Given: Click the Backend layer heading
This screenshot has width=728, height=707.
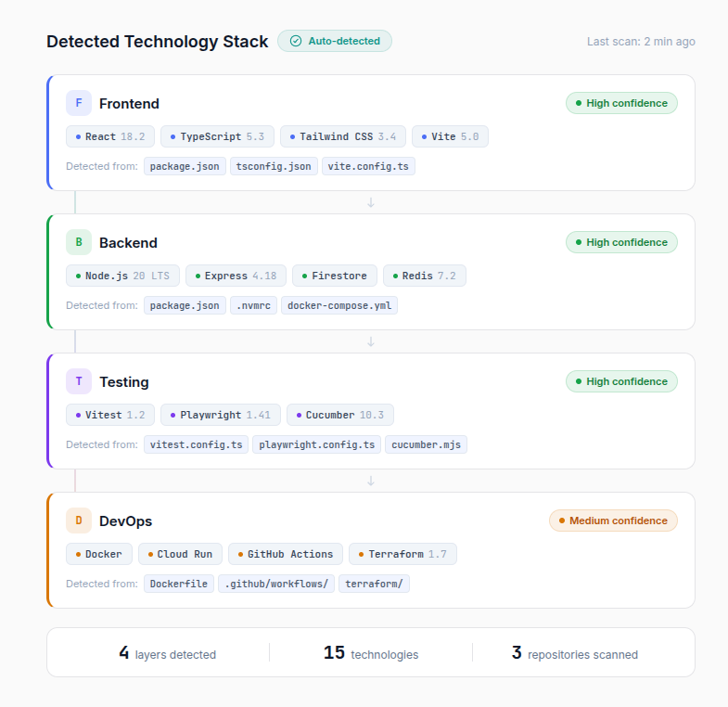Looking at the screenshot, I should click(x=128, y=242).
